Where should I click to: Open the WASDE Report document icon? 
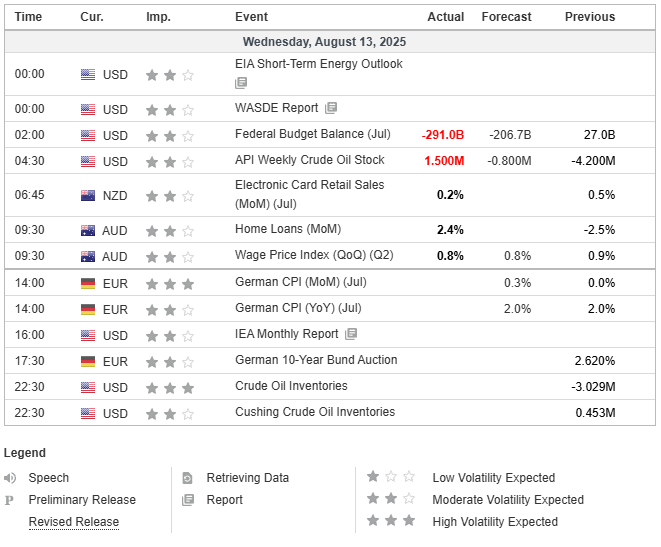click(331, 108)
